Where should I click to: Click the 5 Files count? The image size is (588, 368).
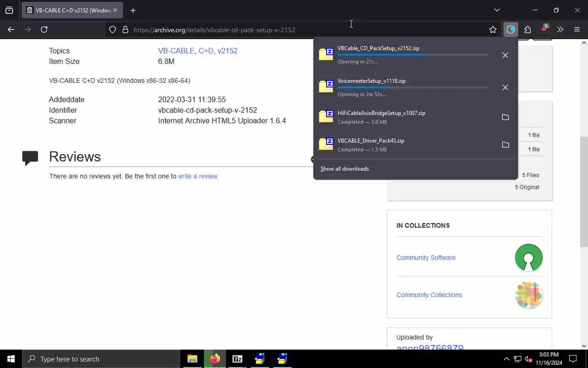pyautogui.click(x=531, y=175)
